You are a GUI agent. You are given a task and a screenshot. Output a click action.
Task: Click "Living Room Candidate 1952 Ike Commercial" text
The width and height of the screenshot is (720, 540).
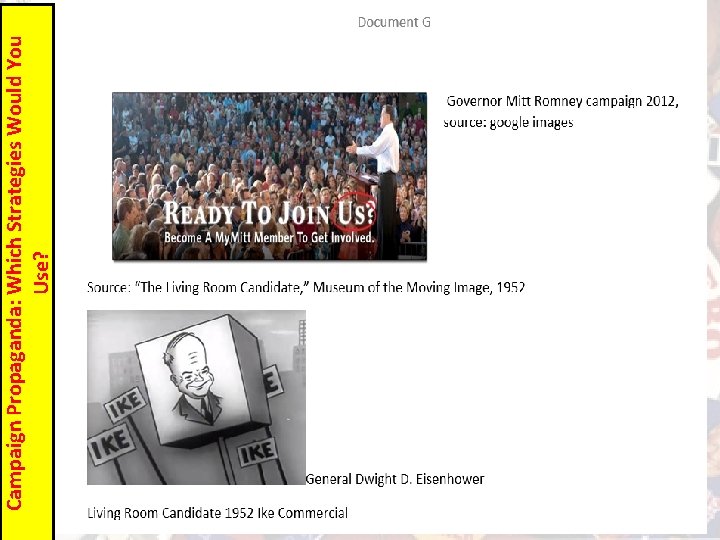218,512
